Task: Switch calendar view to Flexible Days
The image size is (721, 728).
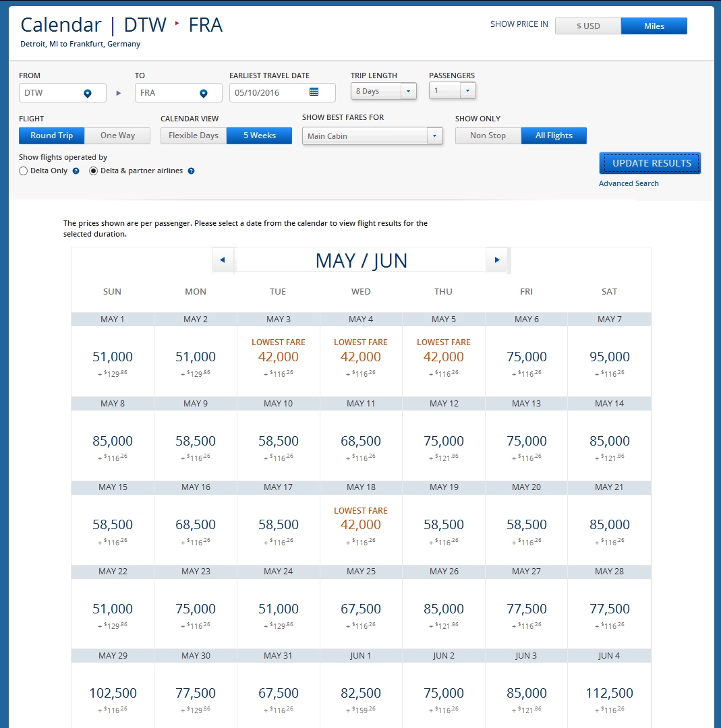Action: click(194, 135)
